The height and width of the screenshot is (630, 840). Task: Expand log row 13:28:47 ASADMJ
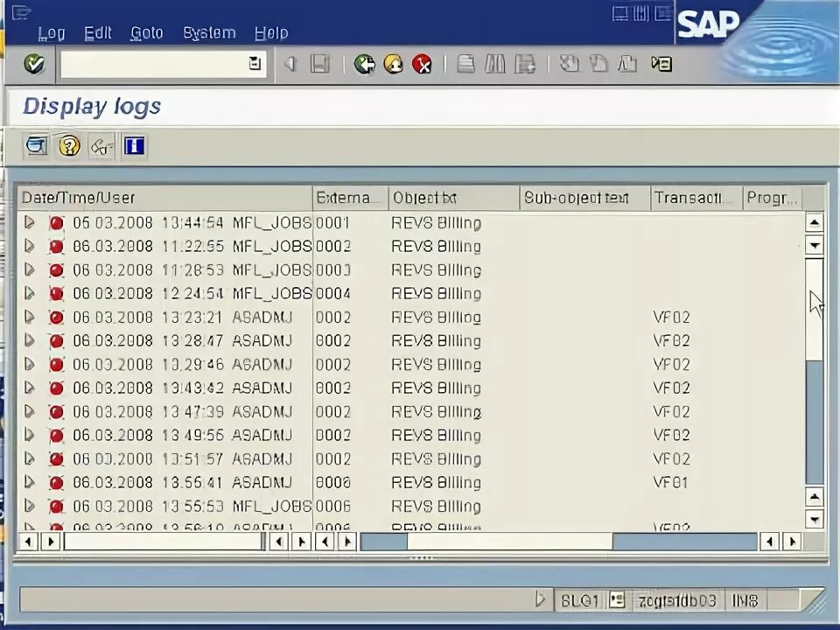click(30, 340)
